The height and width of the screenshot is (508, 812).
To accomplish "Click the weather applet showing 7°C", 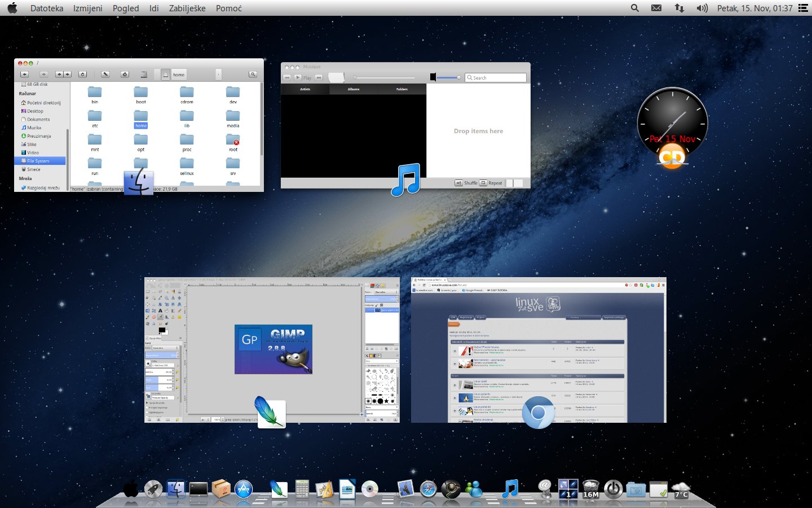I will pos(681,489).
